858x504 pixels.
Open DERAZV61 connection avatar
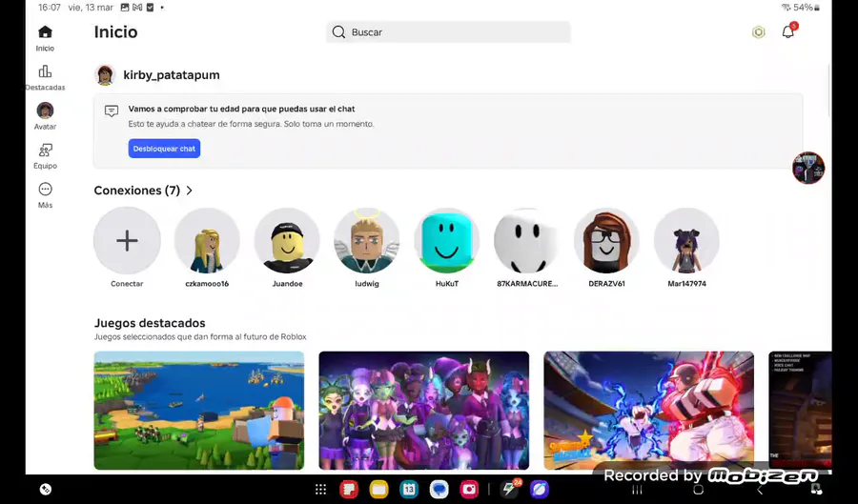pyautogui.click(x=606, y=240)
